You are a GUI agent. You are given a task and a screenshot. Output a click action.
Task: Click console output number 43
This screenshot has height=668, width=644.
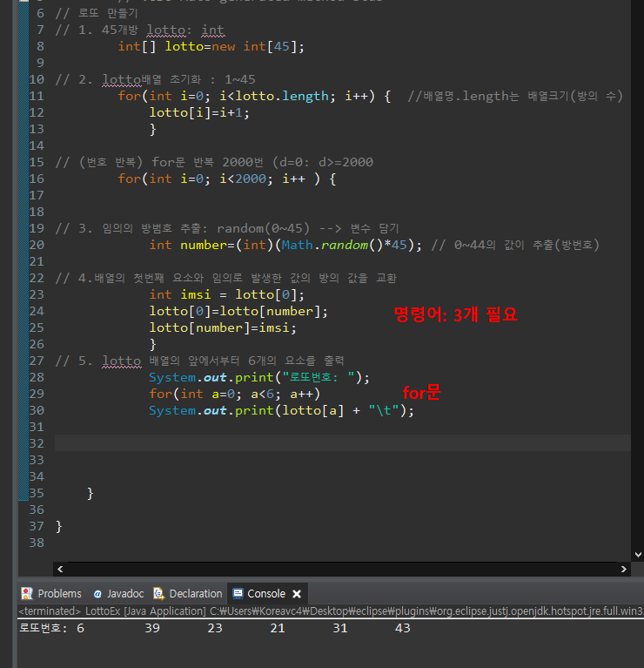click(403, 628)
